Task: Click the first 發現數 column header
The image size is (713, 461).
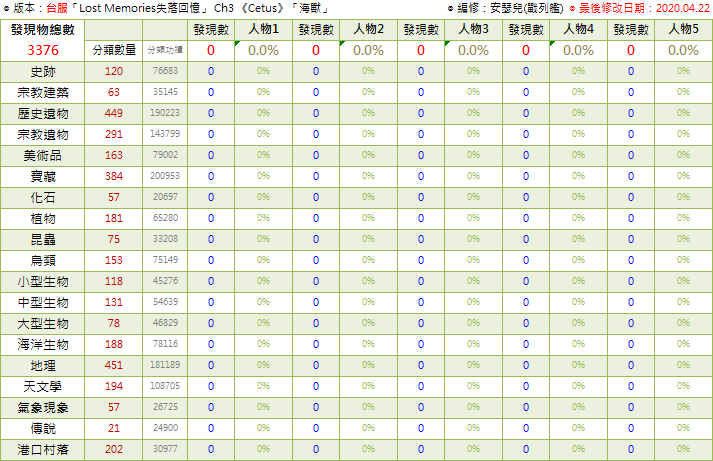Action: pyautogui.click(x=211, y=30)
